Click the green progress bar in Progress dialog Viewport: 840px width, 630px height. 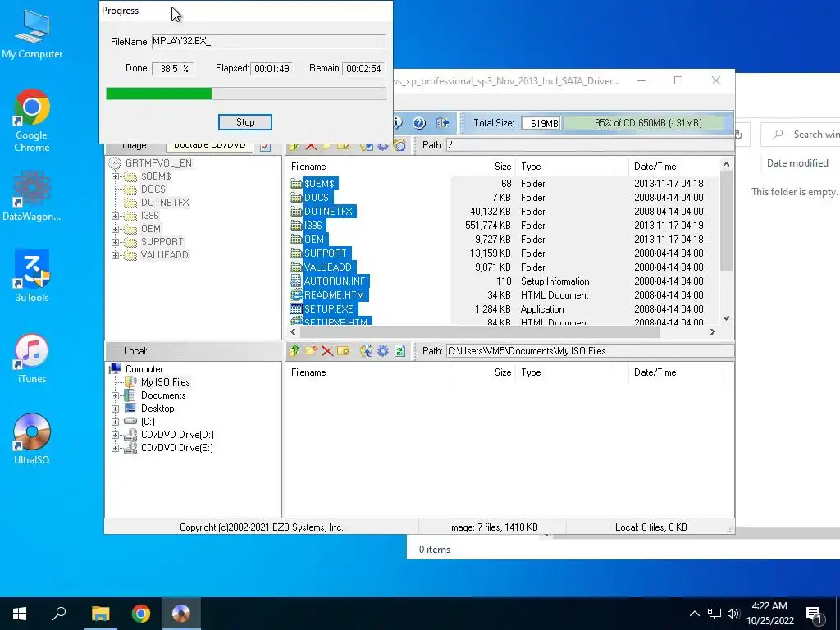pos(246,94)
